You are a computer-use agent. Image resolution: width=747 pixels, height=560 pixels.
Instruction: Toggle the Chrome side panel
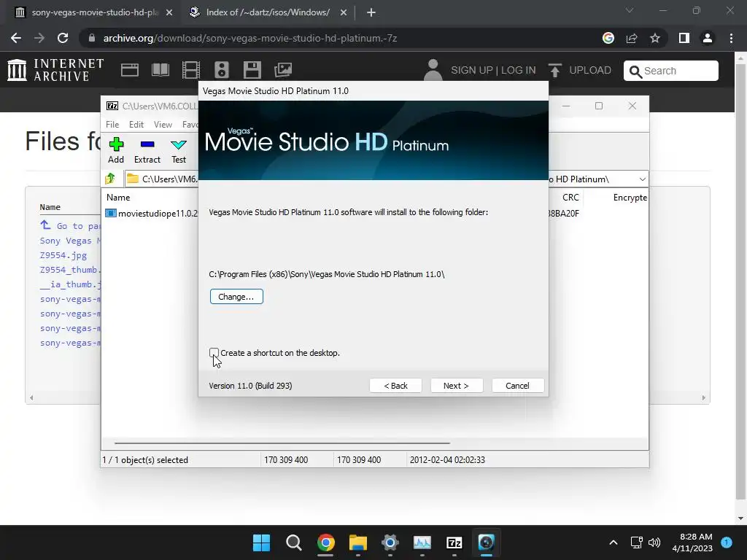click(x=684, y=38)
